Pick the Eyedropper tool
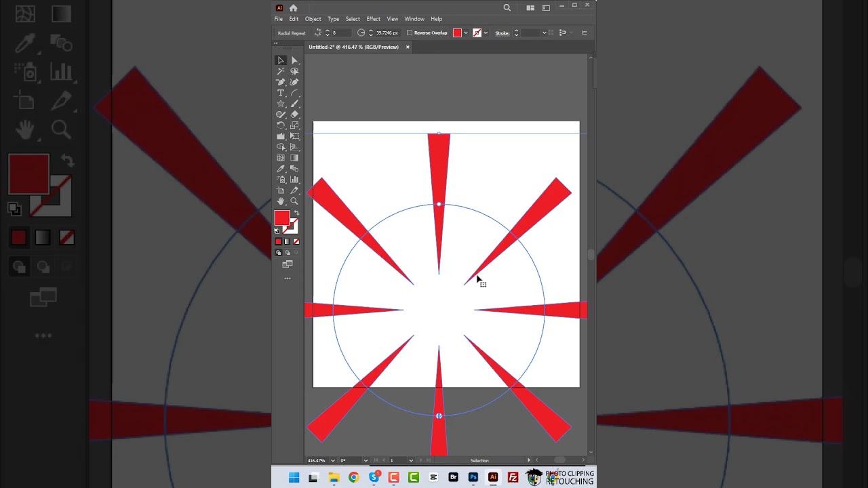The image size is (868, 488). point(281,169)
